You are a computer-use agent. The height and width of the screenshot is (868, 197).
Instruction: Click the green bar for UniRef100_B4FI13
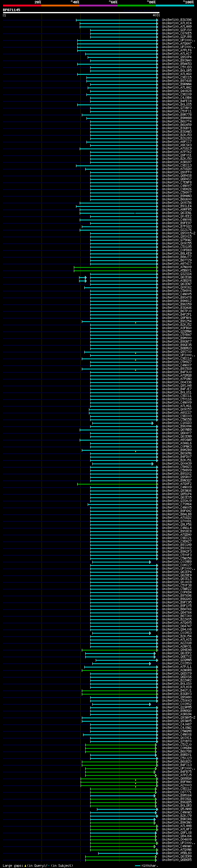pos(120,765)
